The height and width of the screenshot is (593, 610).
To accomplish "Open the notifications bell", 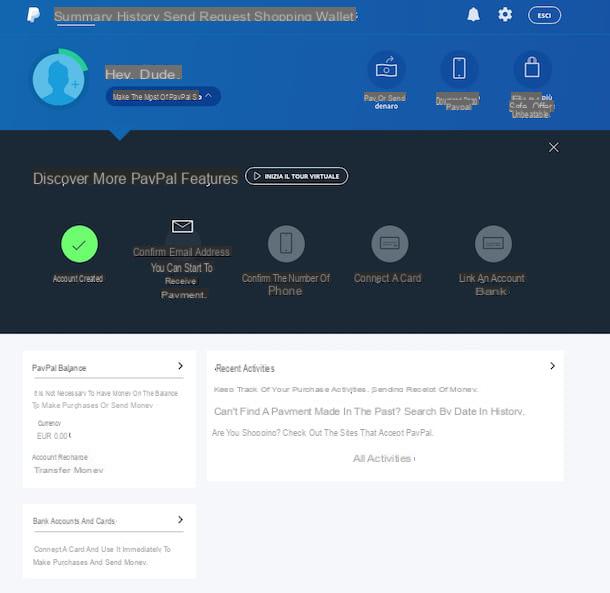I will (473, 15).
